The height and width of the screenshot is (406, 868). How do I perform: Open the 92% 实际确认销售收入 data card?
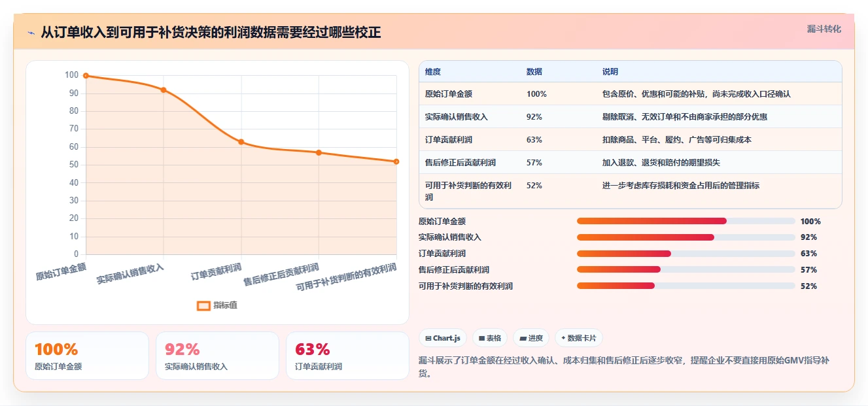(217, 356)
